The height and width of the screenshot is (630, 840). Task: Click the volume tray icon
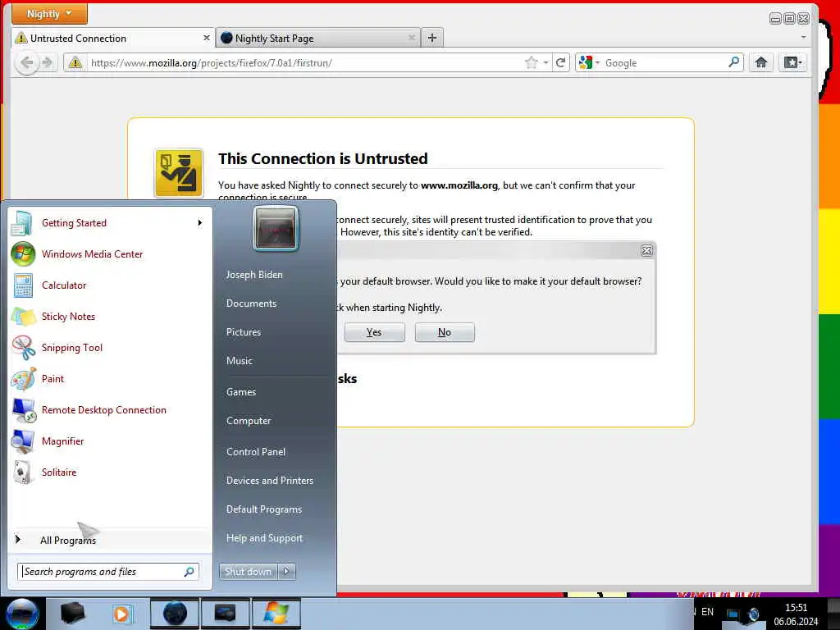[x=753, y=614]
